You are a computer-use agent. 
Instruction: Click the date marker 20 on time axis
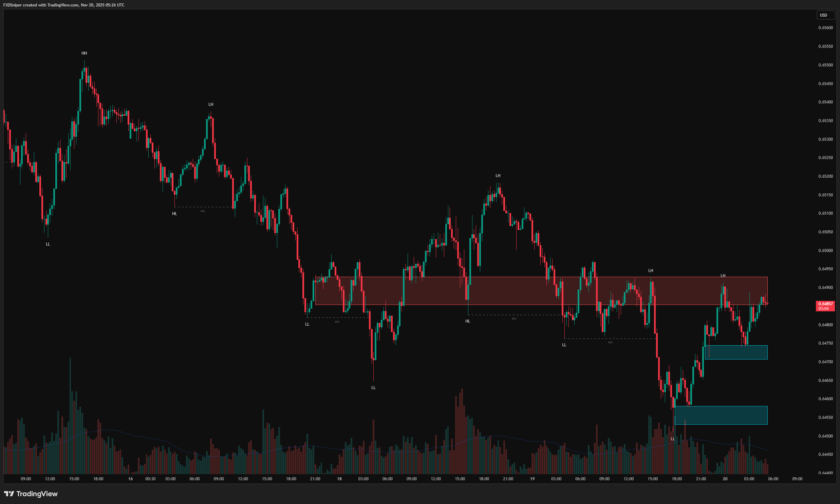click(725, 479)
